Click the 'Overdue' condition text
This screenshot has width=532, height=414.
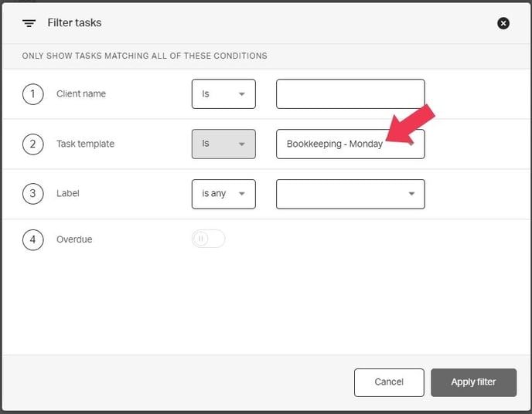(x=74, y=239)
